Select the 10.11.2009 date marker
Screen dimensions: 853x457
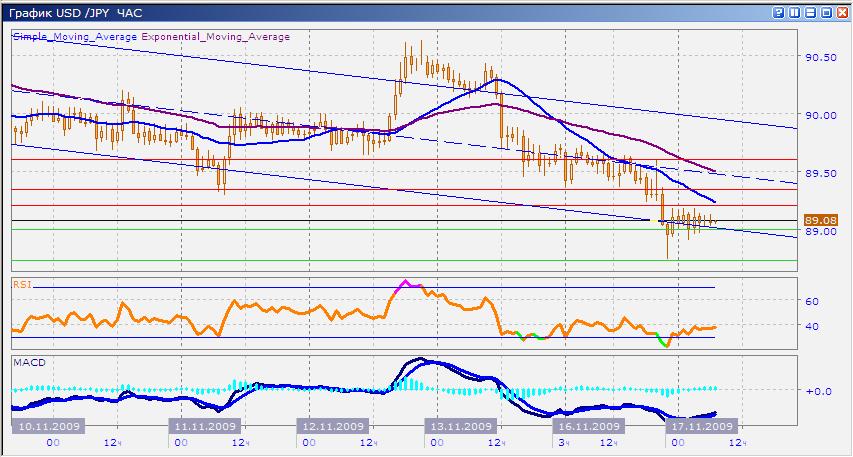tap(46, 425)
